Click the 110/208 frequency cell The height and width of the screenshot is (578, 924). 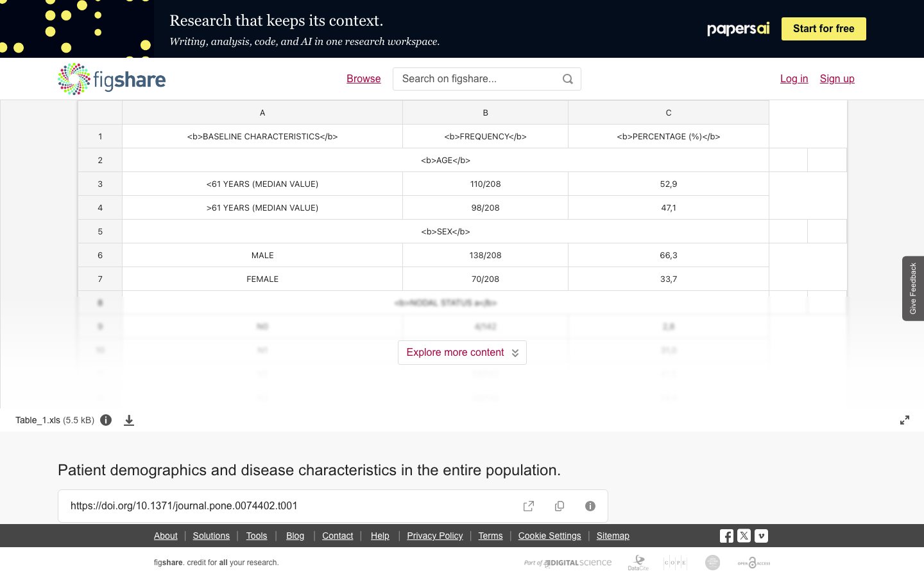485,184
